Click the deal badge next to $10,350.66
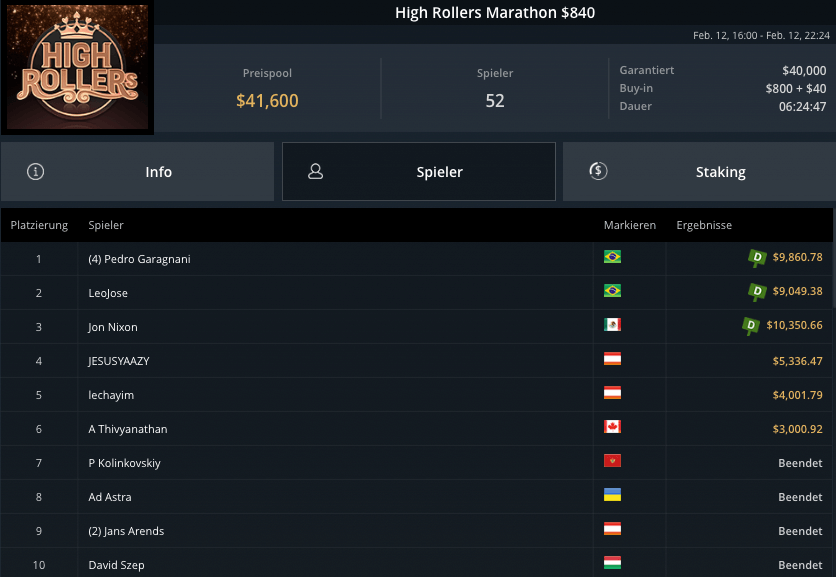 [750, 326]
